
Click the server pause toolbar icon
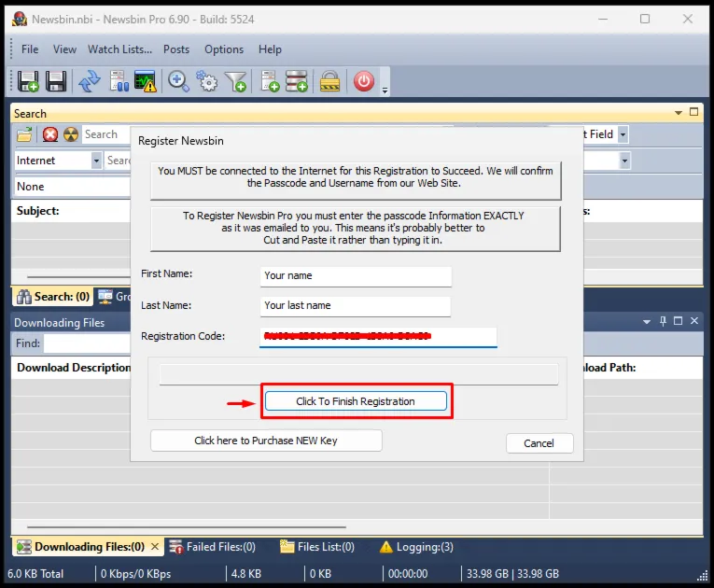(119, 81)
